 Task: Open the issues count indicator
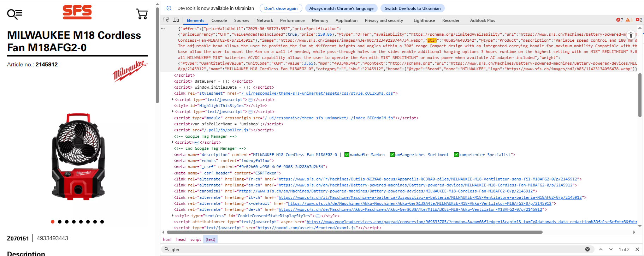(x=639, y=20)
